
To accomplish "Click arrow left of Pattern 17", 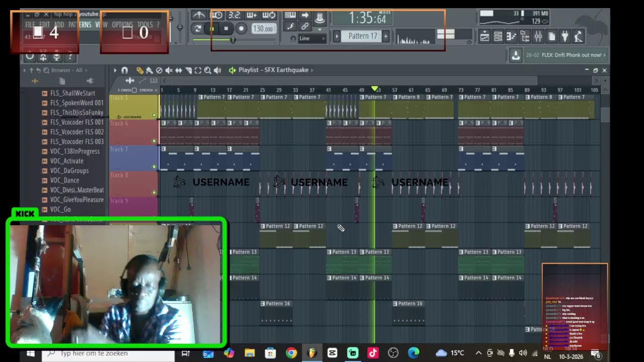I will [338, 36].
